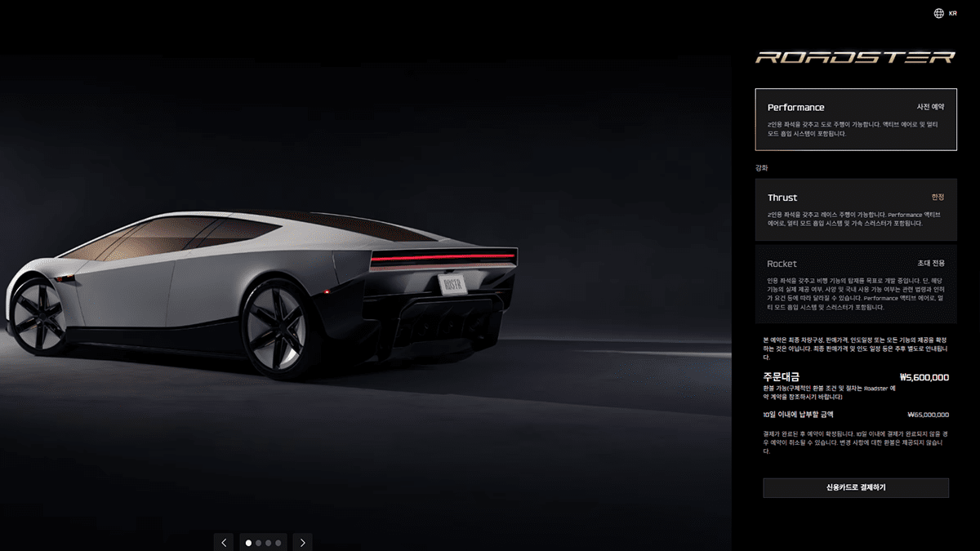Click the 주문대금 label

(x=782, y=377)
